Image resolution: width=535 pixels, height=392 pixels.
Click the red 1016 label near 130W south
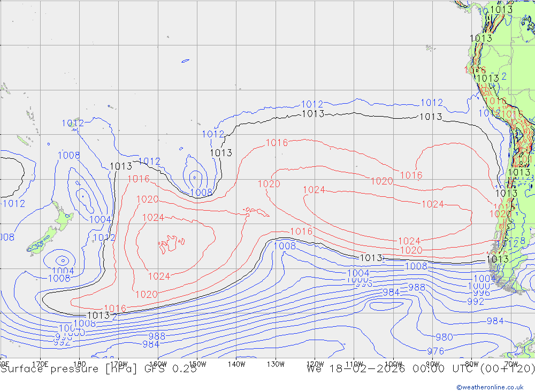pos(301,232)
